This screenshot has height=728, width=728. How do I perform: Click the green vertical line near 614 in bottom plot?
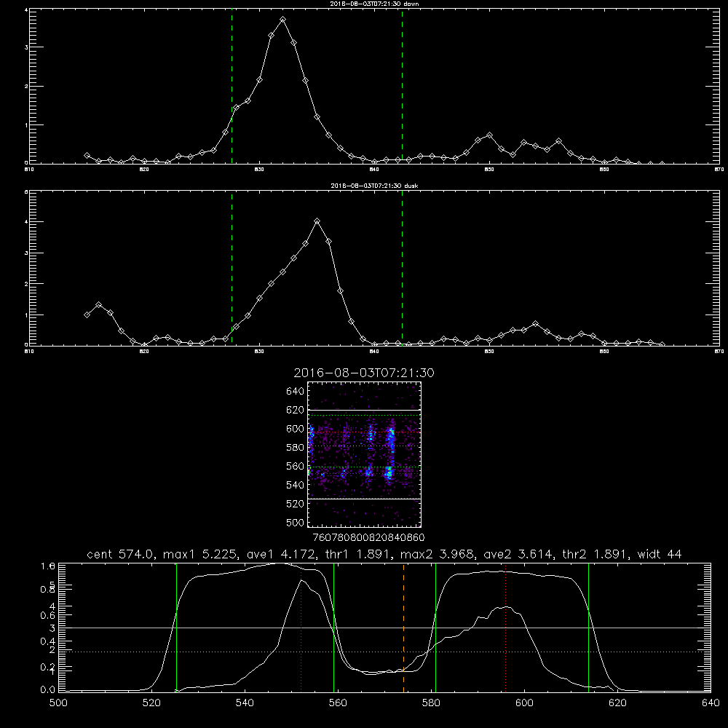[x=588, y=627]
